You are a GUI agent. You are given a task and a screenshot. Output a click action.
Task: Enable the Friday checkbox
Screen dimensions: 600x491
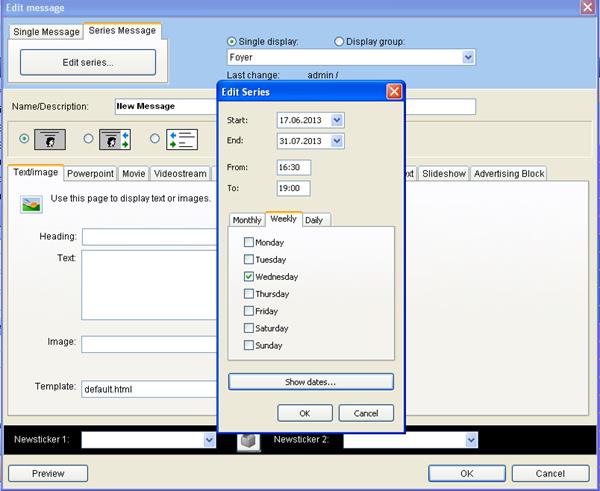pos(248,311)
